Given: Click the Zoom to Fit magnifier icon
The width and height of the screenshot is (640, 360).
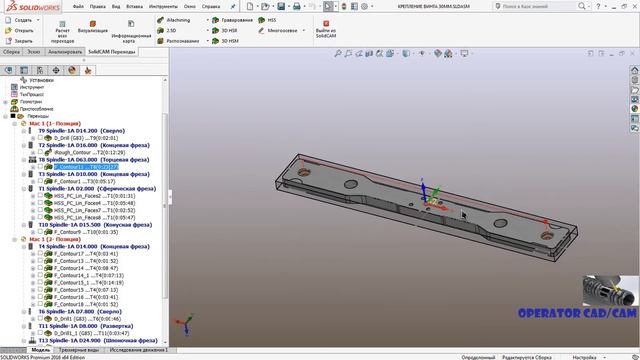Looking at the screenshot, I should pyautogui.click(x=338, y=53).
